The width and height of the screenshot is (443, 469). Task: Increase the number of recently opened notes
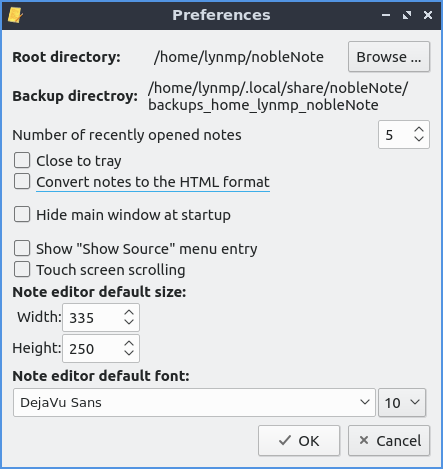coord(419,130)
